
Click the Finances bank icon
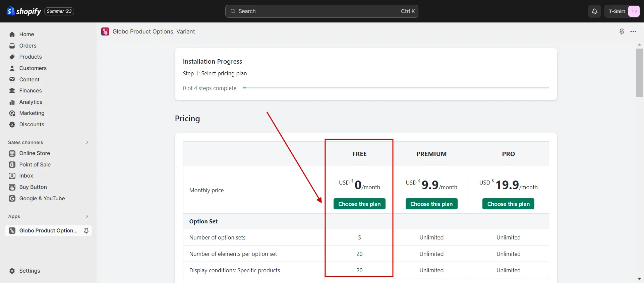[12, 91]
